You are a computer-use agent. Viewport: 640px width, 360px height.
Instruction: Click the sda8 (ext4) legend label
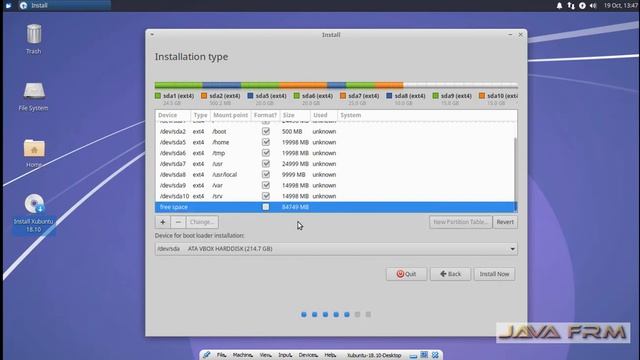tap(410, 96)
